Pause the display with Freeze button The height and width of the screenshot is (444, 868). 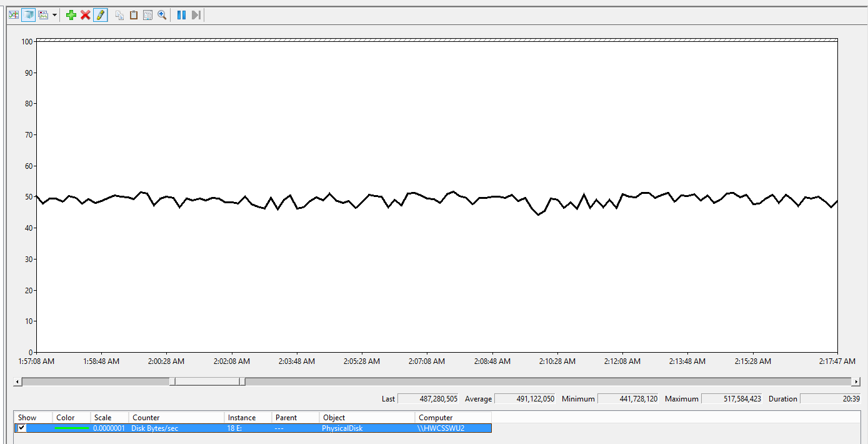[181, 15]
